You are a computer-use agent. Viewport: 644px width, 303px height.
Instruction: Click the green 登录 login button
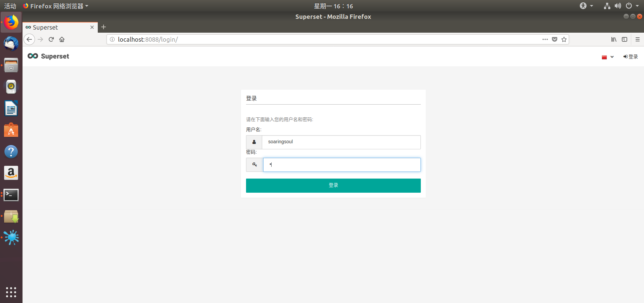pyautogui.click(x=333, y=186)
